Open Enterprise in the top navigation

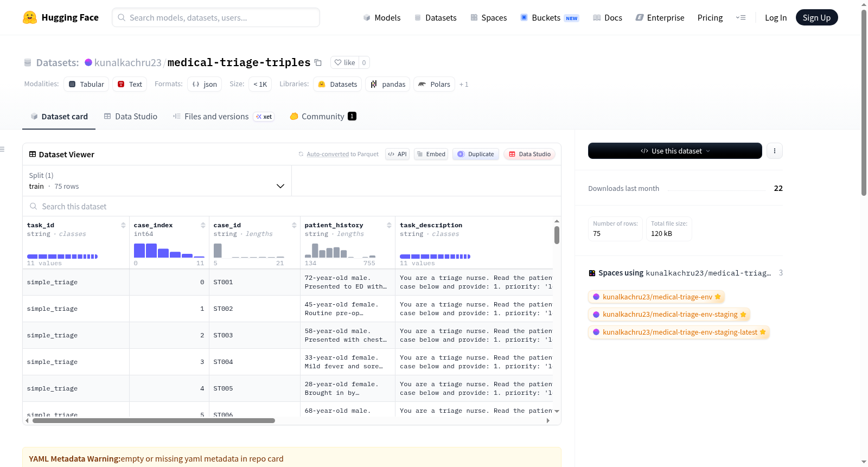pyautogui.click(x=660, y=18)
